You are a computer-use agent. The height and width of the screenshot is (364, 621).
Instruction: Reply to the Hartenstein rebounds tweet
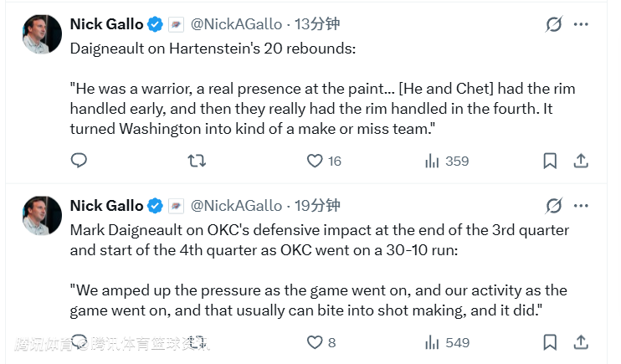(x=79, y=161)
